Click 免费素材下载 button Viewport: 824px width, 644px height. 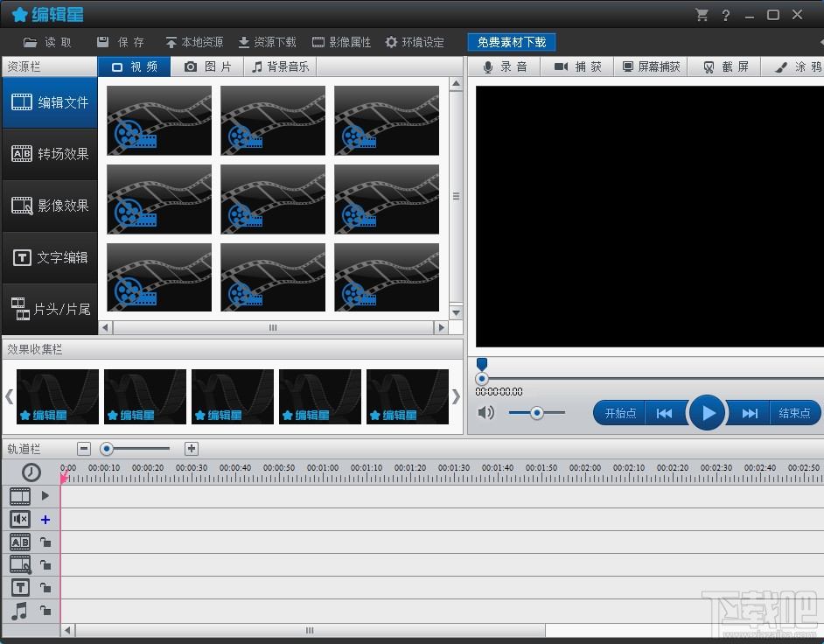click(512, 42)
